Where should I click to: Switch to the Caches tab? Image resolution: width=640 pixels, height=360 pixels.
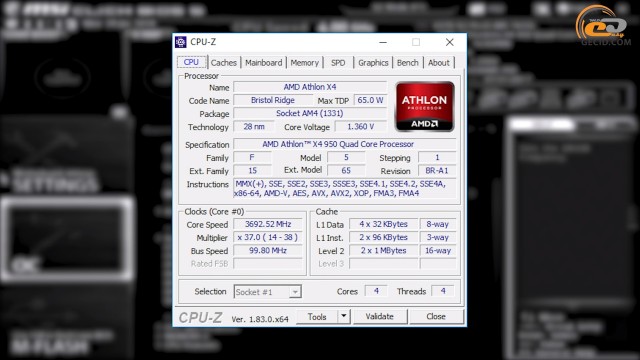tap(224, 63)
